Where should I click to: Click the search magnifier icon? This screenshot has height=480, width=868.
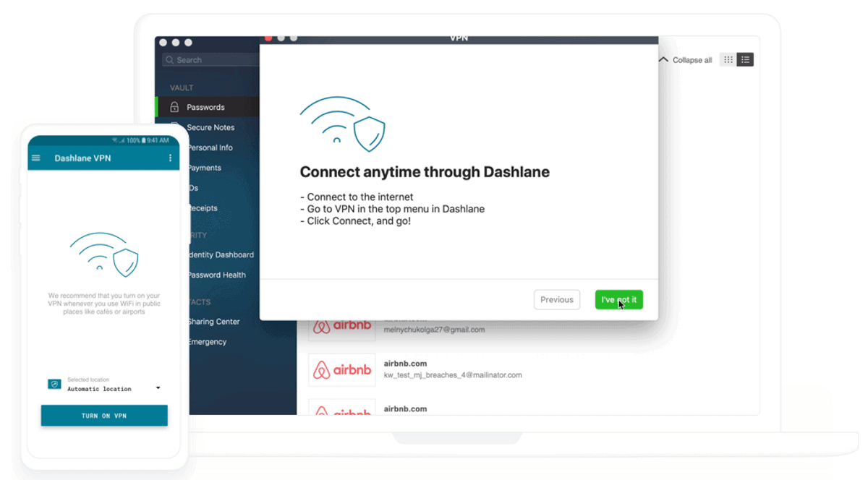tap(170, 60)
